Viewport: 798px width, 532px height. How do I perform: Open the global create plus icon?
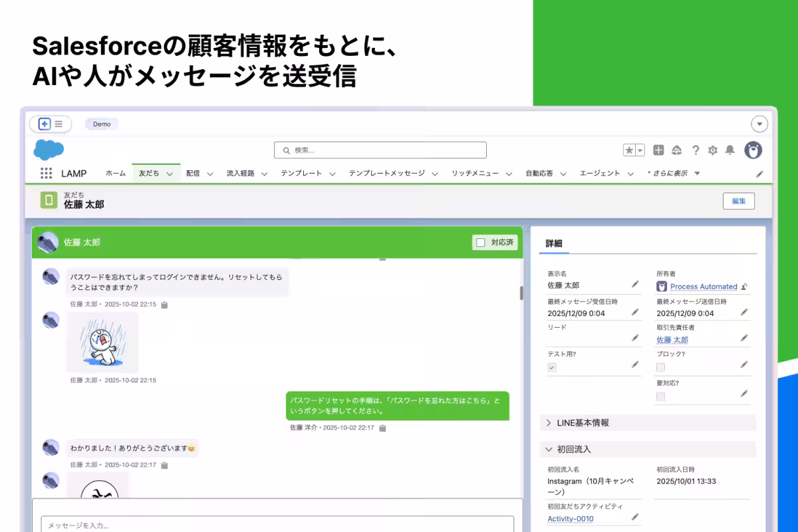point(658,150)
